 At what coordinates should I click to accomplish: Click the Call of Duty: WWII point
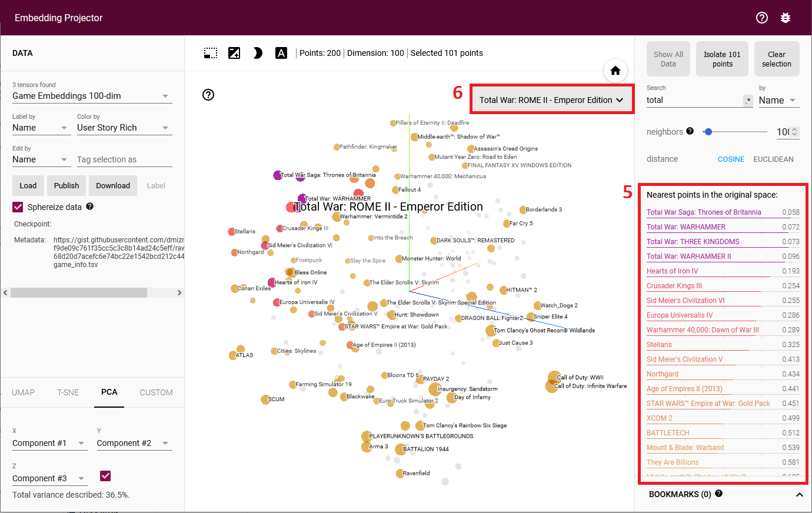[x=554, y=377]
